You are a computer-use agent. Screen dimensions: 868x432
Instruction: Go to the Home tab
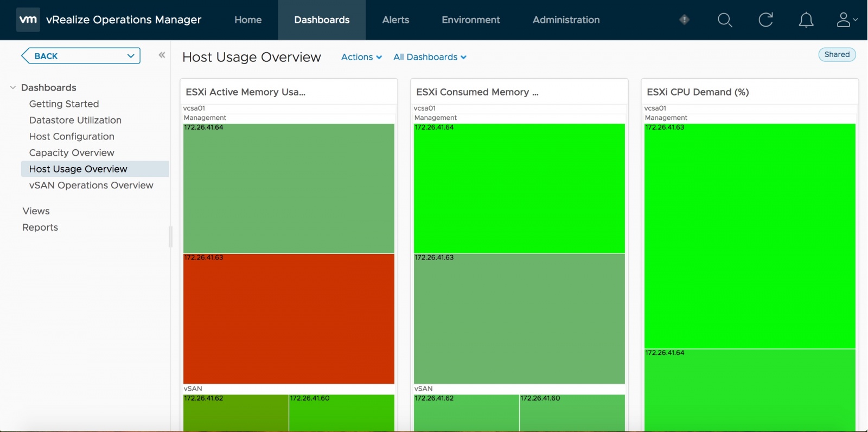[x=248, y=20]
